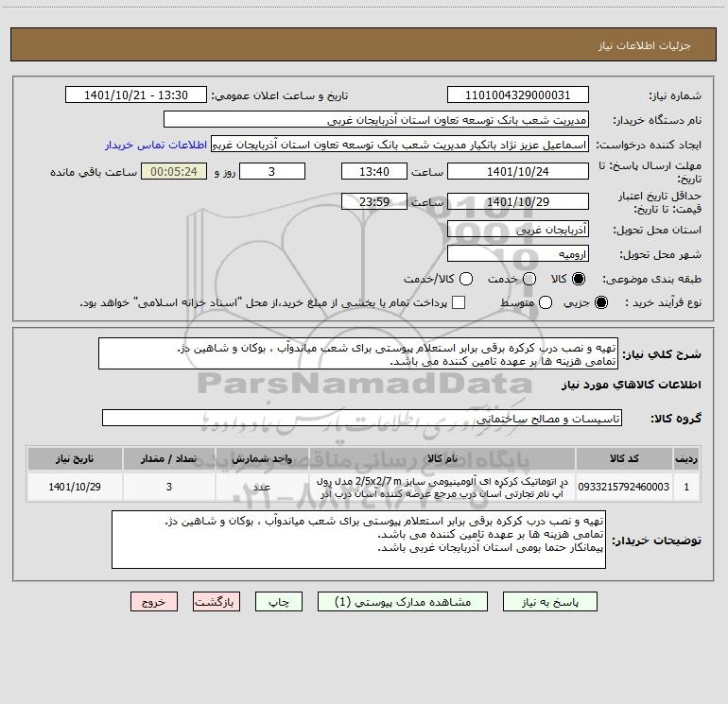Click the واحد شمارش column header
The width and height of the screenshot is (728, 704).
pyautogui.click(x=262, y=458)
